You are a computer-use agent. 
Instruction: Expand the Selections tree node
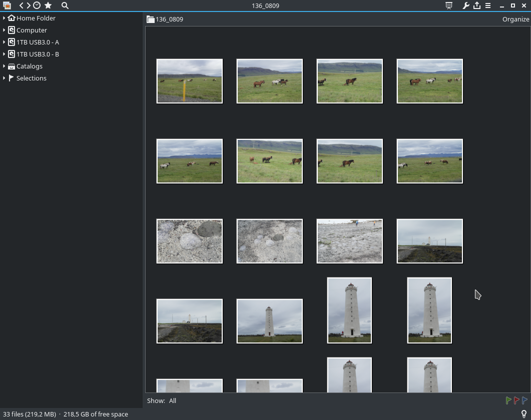(x=4, y=78)
